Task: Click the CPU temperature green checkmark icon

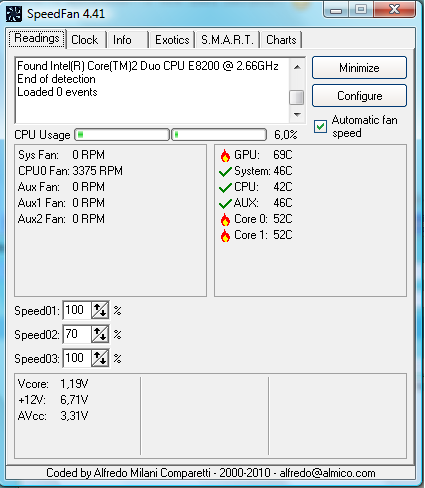Action: pos(225,188)
